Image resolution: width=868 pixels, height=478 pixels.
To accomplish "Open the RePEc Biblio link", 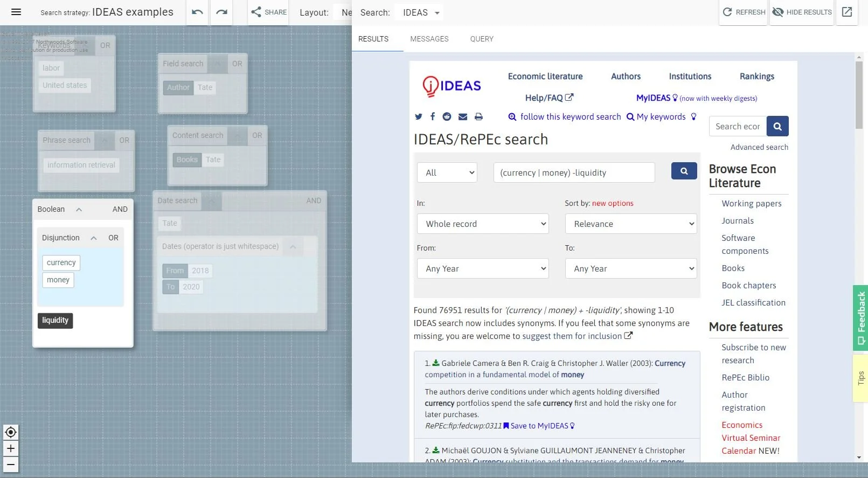I will click(x=746, y=377).
